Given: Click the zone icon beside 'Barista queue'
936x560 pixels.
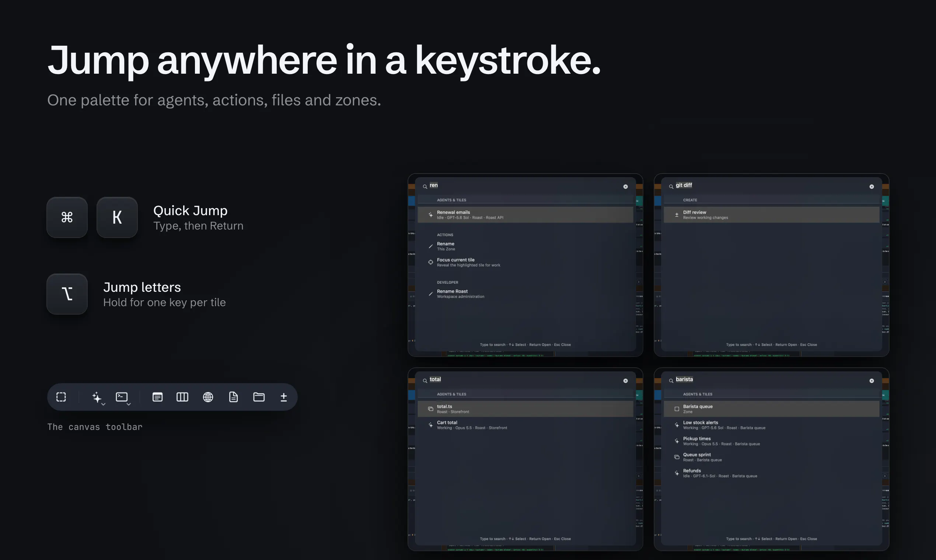Looking at the screenshot, I should coord(677,409).
